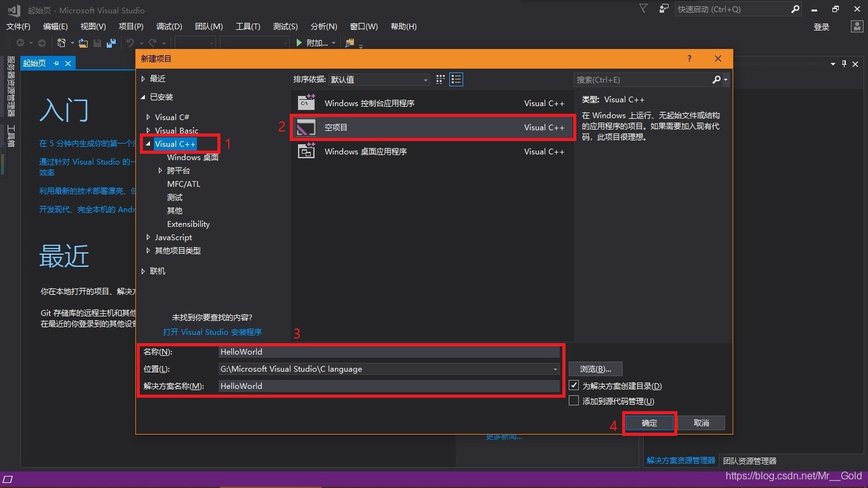Click the 解决方案名称 input field
The image size is (868, 488).
[x=389, y=386]
